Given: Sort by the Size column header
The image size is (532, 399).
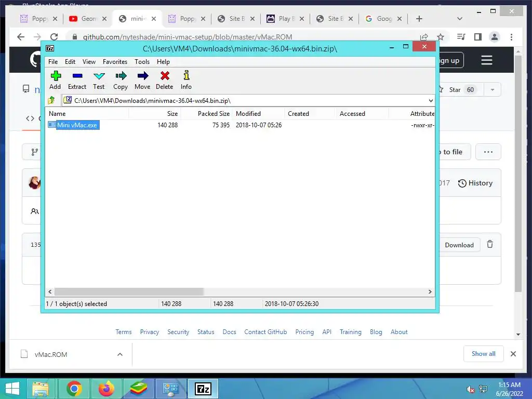Looking at the screenshot, I should coord(155,114).
